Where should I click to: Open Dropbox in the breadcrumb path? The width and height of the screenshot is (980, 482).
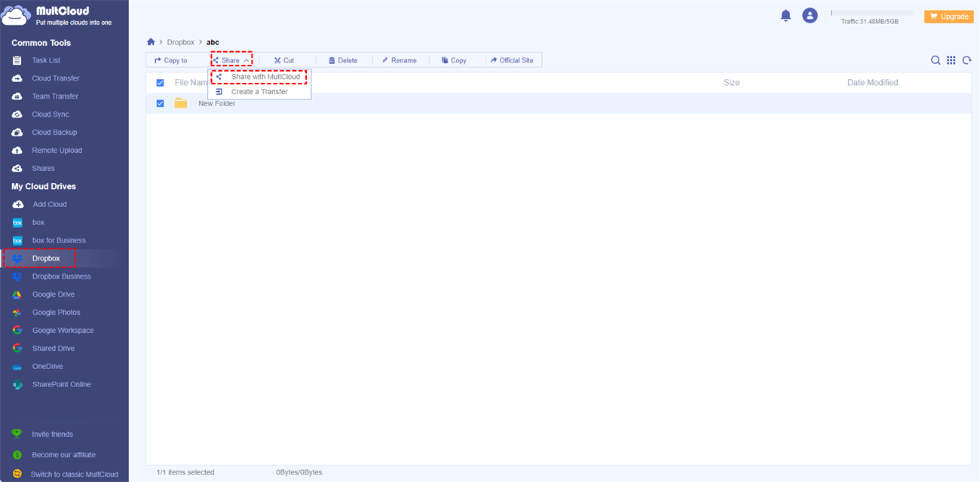181,42
